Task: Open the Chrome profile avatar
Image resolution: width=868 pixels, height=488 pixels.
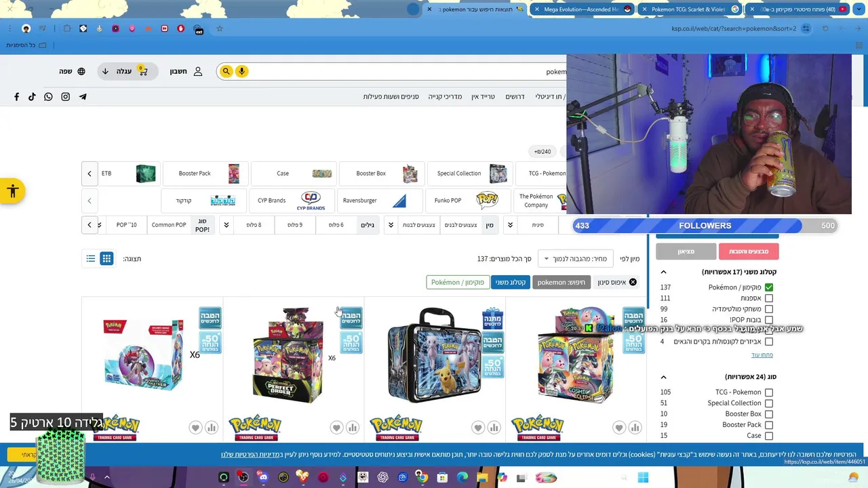Action: pos(26,28)
